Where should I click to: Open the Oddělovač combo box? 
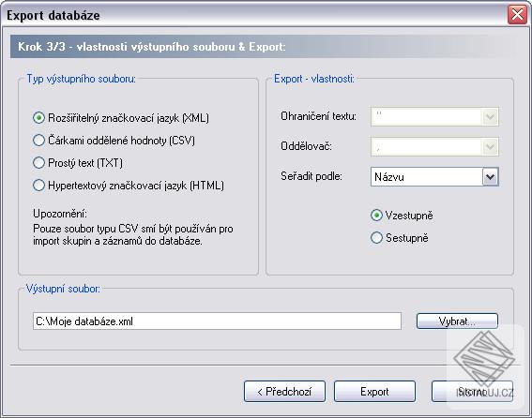click(x=434, y=146)
